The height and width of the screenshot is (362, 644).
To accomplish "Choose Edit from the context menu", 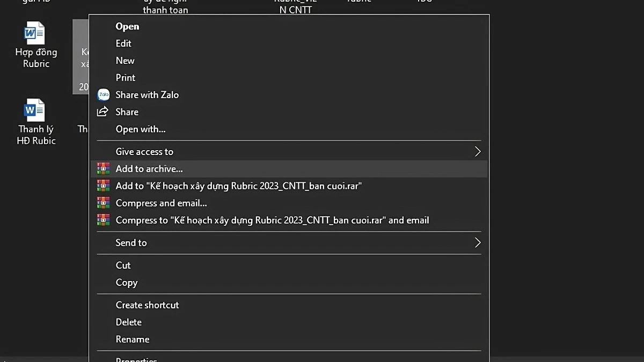I will point(123,43).
